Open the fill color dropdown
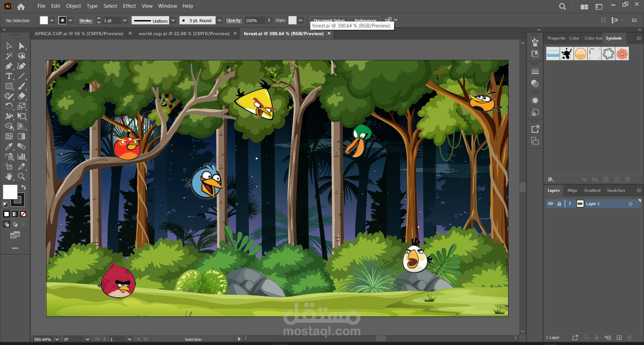This screenshot has width=644, height=345. [x=52, y=20]
